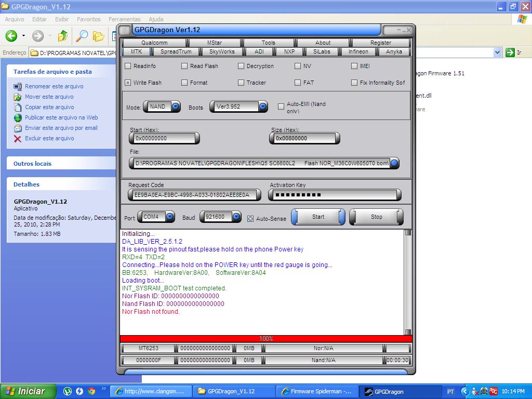Click Chrome icon in quick launch

[91, 391]
